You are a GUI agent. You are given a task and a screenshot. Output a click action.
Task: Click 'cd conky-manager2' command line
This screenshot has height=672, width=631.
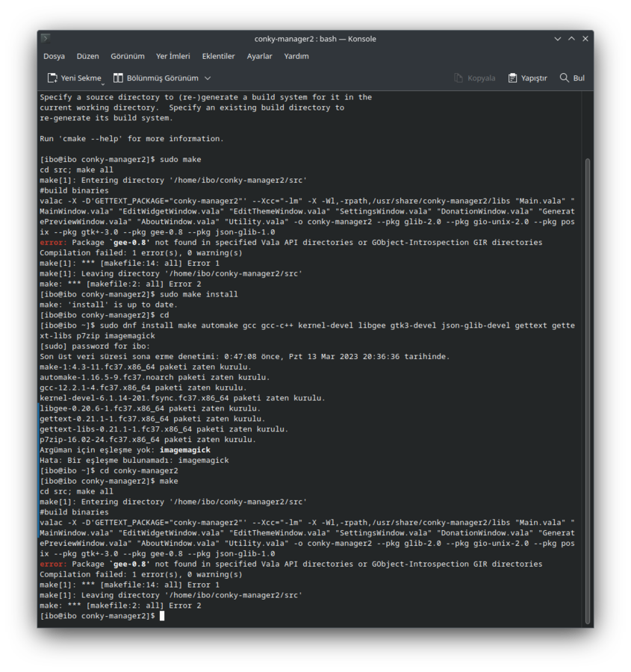[109, 470]
